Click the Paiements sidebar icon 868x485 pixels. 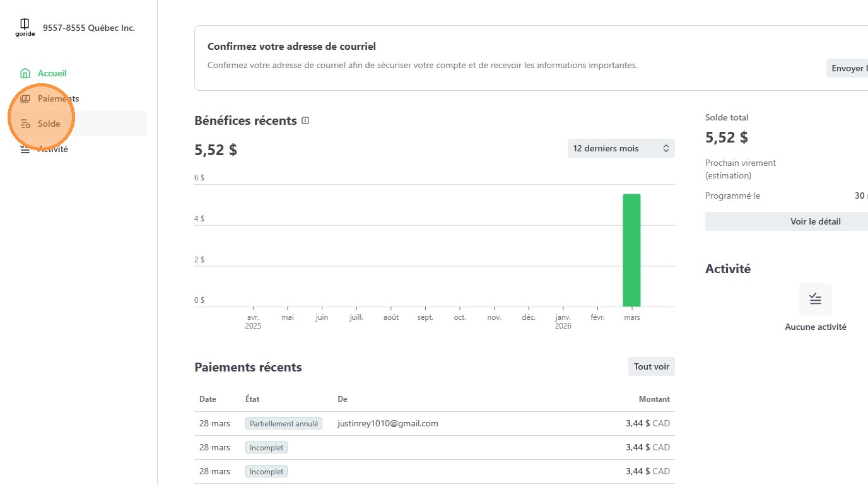(25, 98)
